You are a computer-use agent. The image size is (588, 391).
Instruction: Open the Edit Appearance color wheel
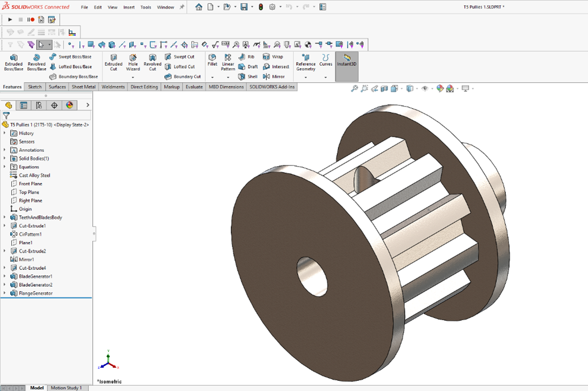(440, 89)
